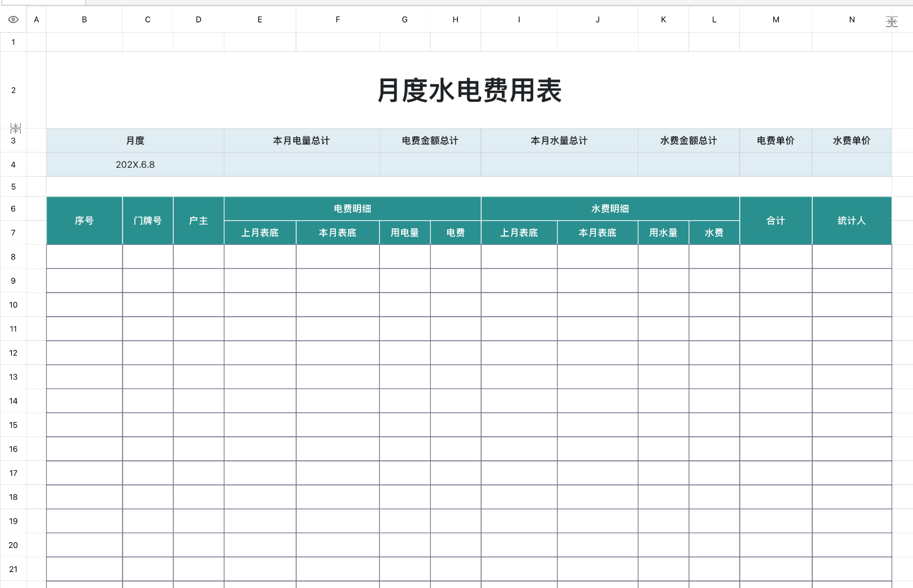This screenshot has height=588, width=913.
Task: Click the row freeze icon above row 3
Action: pos(15,128)
